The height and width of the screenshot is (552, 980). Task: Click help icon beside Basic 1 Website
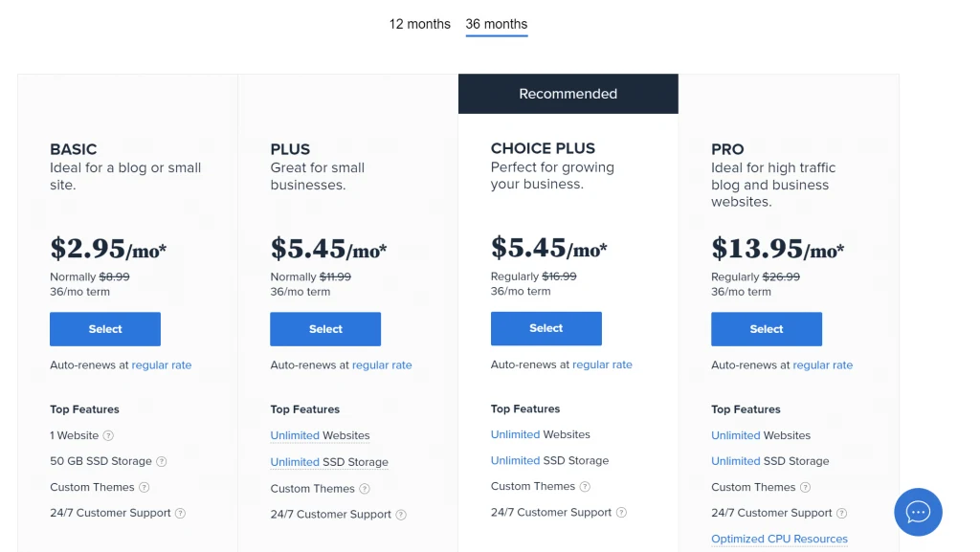[108, 436]
